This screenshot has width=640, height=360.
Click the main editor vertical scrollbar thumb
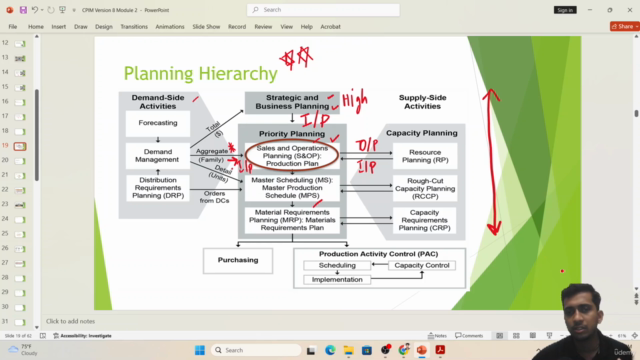(x=636, y=113)
